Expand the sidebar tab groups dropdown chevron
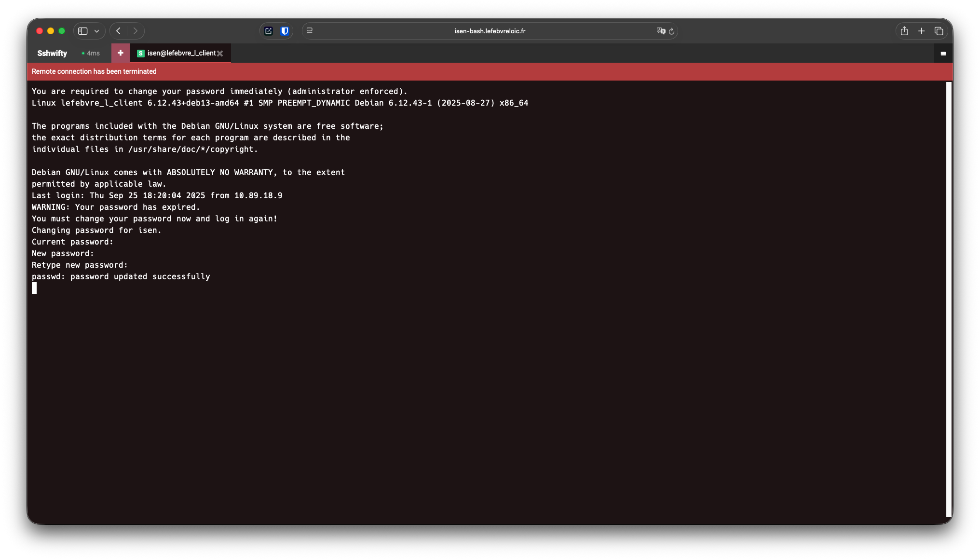 [x=97, y=31]
